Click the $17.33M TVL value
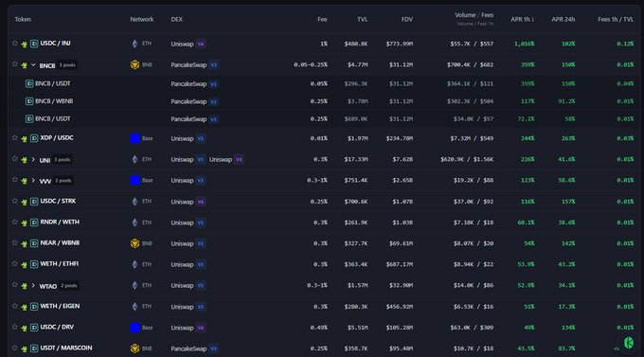Image resolution: width=644 pixels, height=357 pixels. click(357, 159)
